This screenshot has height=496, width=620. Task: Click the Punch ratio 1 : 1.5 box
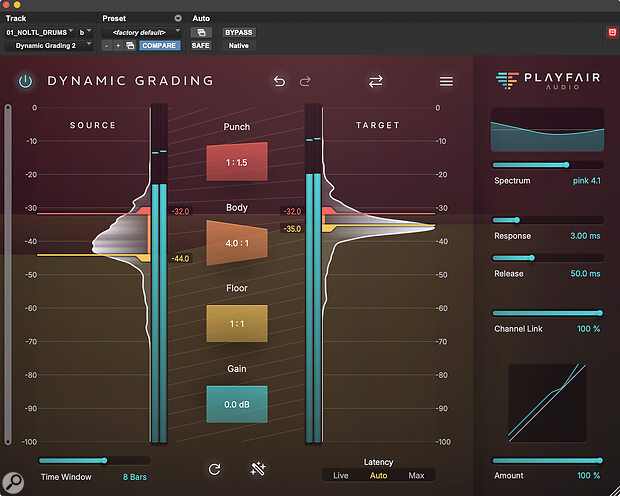[x=237, y=162]
